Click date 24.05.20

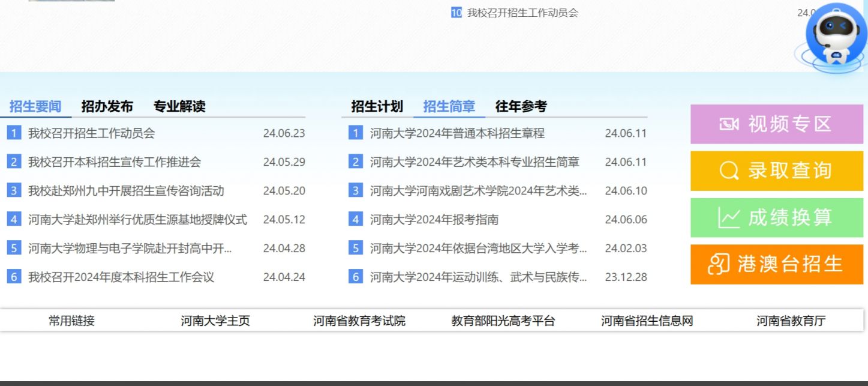(x=284, y=191)
